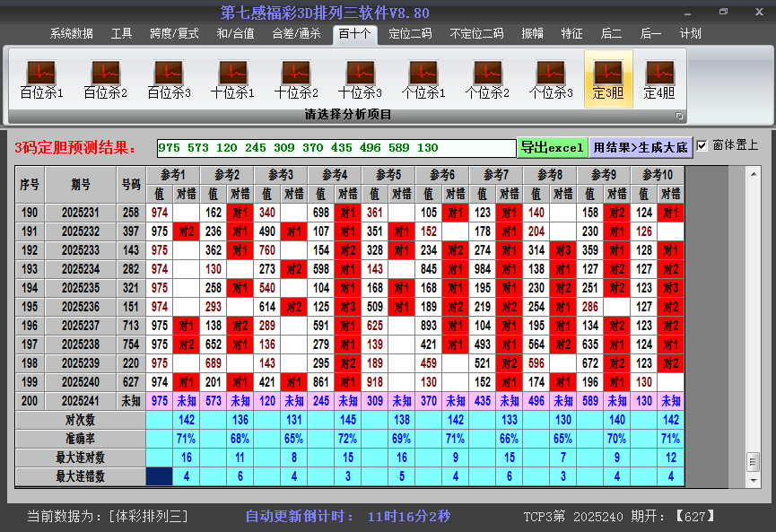Open the 个位杀3 analysis icon
776x532 pixels.
[x=551, y=79]
